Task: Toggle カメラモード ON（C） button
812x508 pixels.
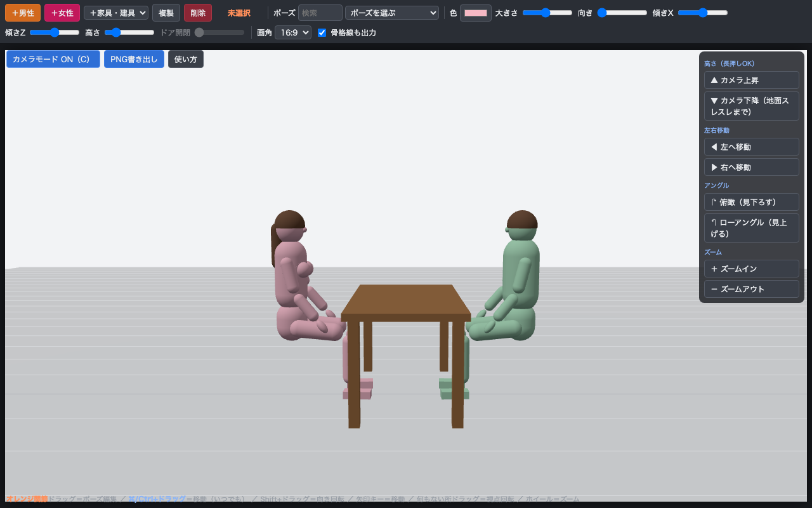Action: [53, 59]
